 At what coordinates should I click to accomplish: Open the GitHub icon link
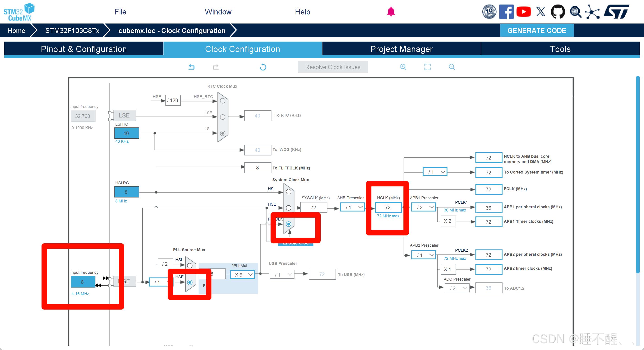coord(558,12)
